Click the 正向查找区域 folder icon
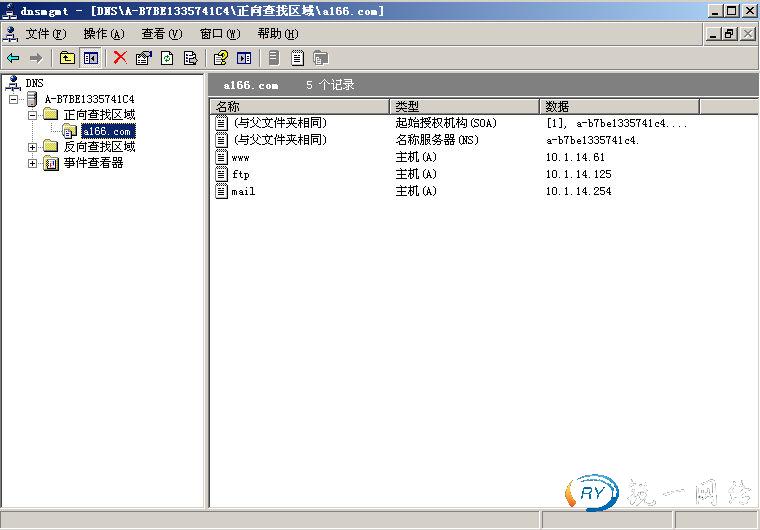The width and height of the screenshot is (760, 530). point(50,114)
